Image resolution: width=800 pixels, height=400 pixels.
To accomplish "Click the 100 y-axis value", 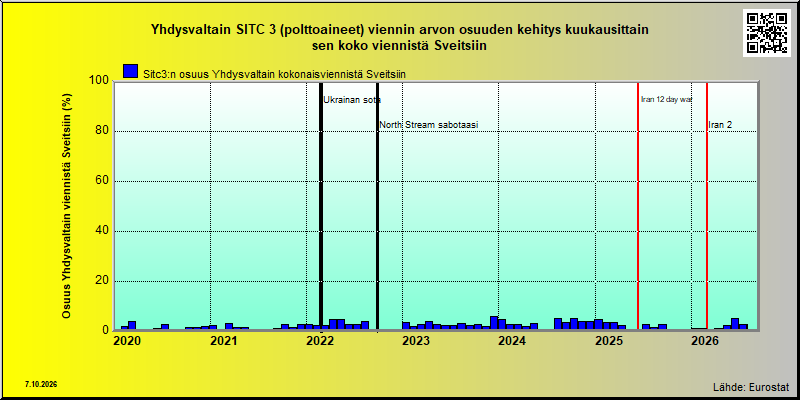I will [x=101, y=81].
